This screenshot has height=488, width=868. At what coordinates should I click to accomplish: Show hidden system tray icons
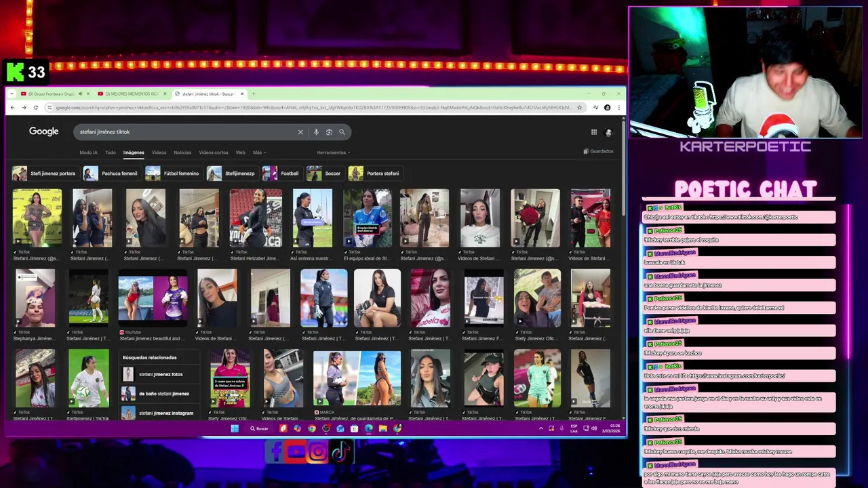pyautogui.click(x=540, y=428)
